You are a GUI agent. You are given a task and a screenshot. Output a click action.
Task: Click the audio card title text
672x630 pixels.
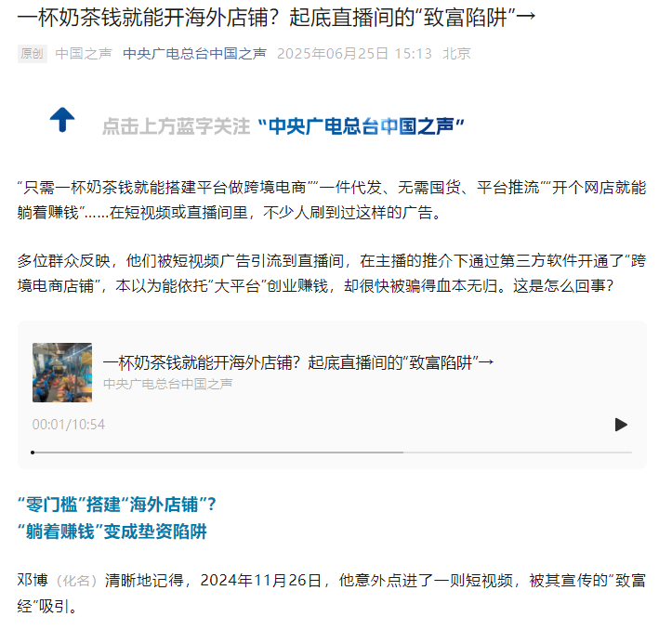point(298,362)
